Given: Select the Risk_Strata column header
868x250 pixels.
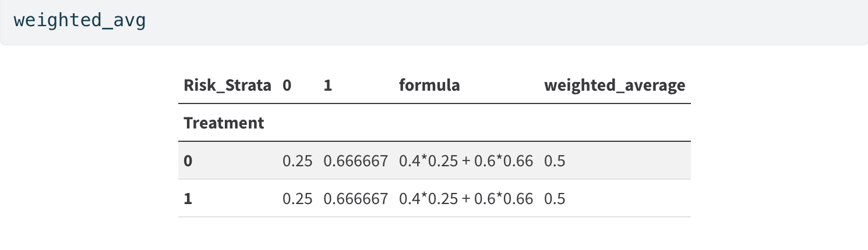Looking at the screenshot, I should click(x=227, y=85).
